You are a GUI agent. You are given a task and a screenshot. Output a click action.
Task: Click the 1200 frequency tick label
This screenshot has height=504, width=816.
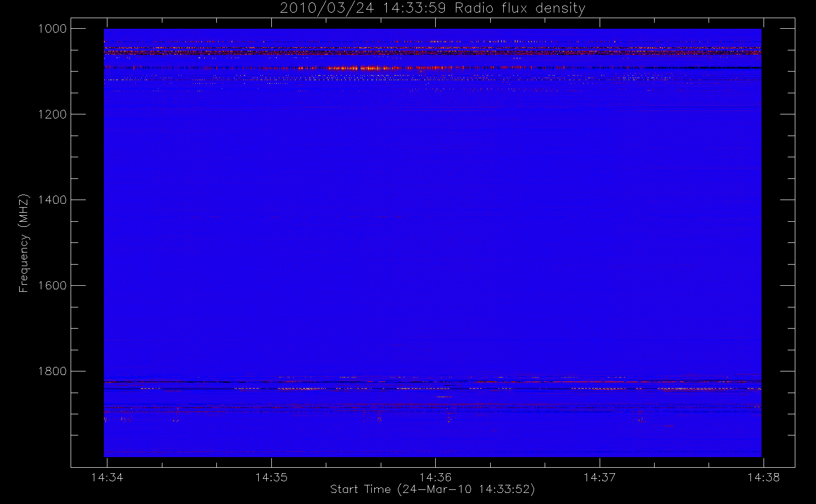pyautogui.click(x=52, y=114)
